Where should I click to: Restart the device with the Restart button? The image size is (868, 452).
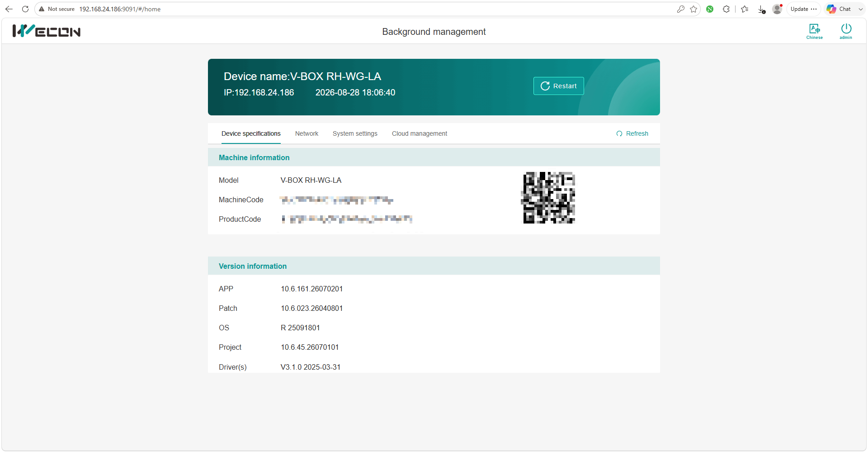[x=559, y=86]
